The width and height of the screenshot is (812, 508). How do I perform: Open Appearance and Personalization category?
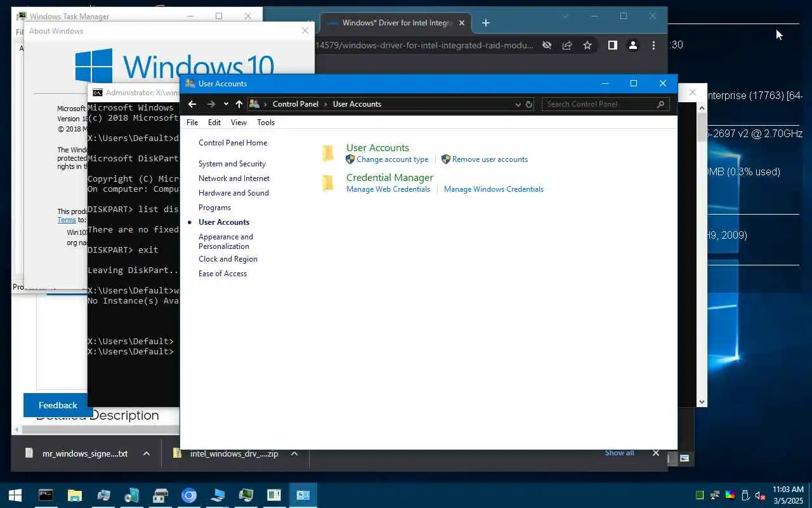226,241
